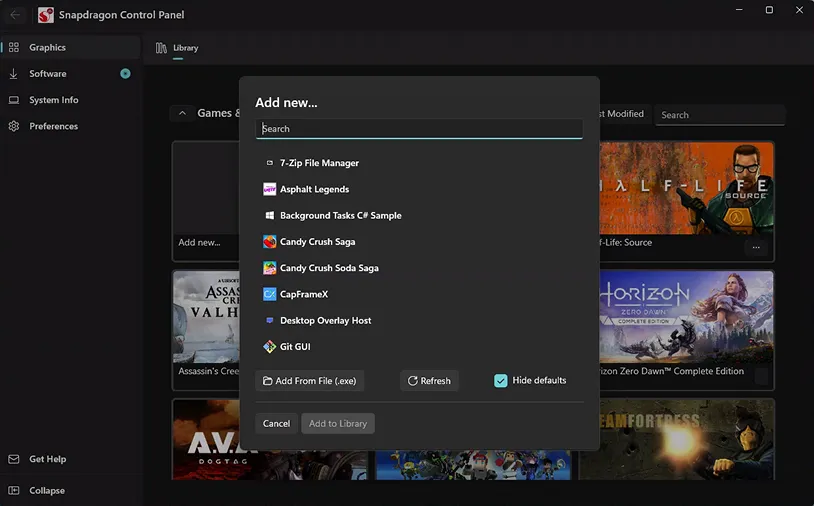Screen dimensions: 814x506
Task: Click the back arrow in title bar
Action: pyautogui.click(x=15, y=15)
